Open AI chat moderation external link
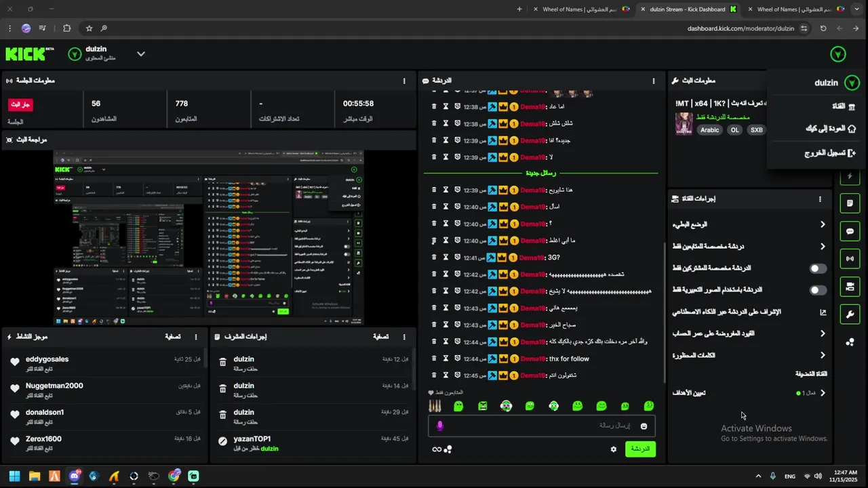 [x=823, y=312]
